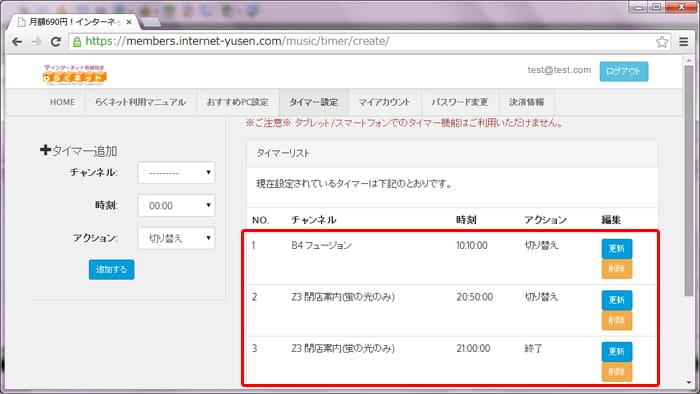
Task: Click the 20:50:00 time cell
Action: 475,297
